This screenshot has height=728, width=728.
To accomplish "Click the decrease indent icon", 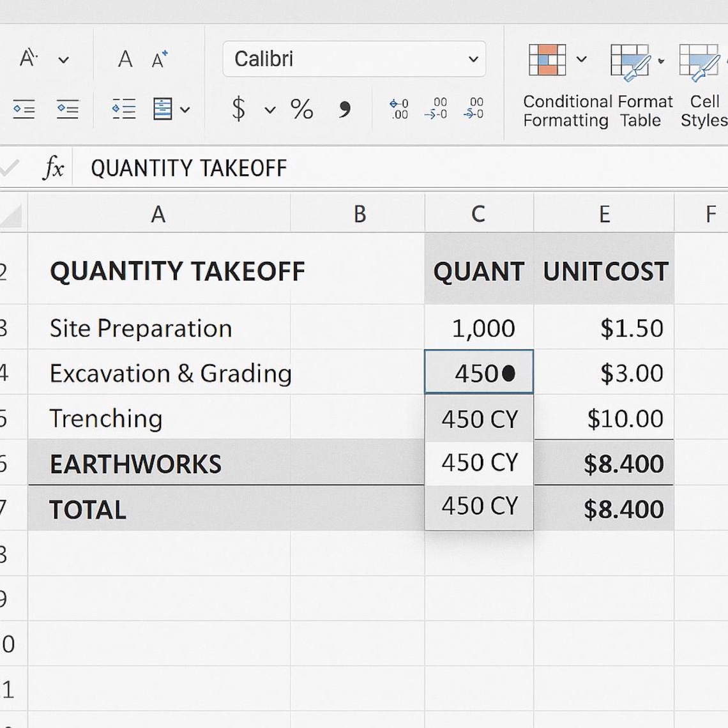I will (x=24, y=109).
